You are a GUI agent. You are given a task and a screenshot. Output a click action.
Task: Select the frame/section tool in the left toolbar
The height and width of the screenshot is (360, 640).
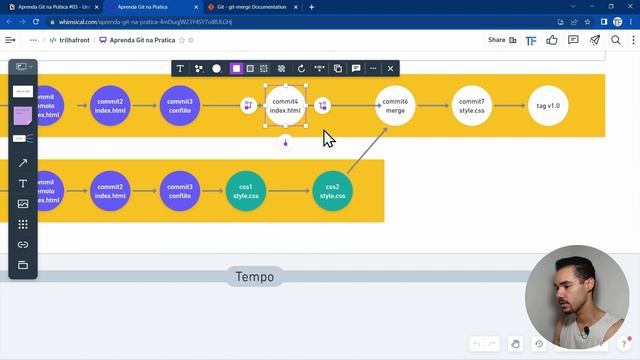click(x=23, y=265)
